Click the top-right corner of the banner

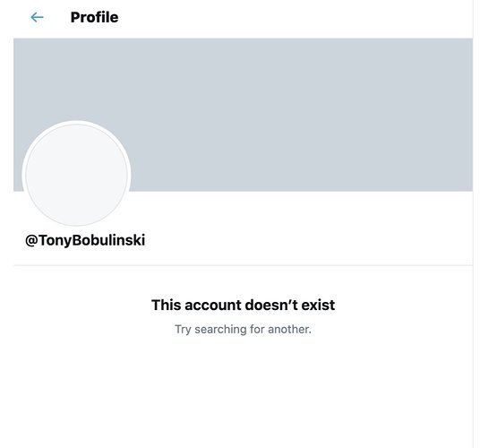coord(466,45)
